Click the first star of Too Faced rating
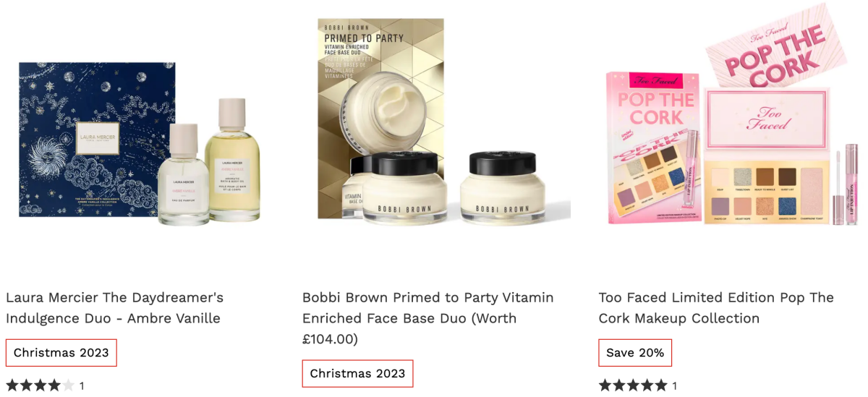Viewport: 868px width, 397px height. point(606,386)
